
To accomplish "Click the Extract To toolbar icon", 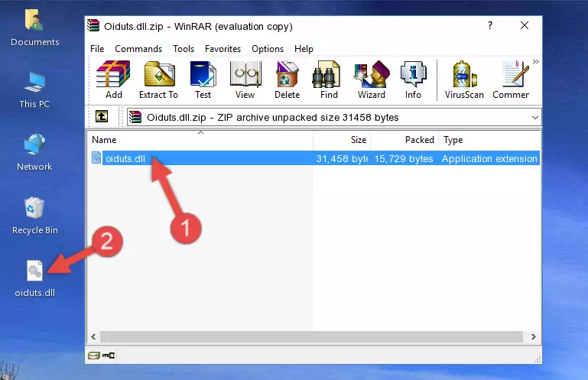I will pyautogui.click(x=158, y=80).
